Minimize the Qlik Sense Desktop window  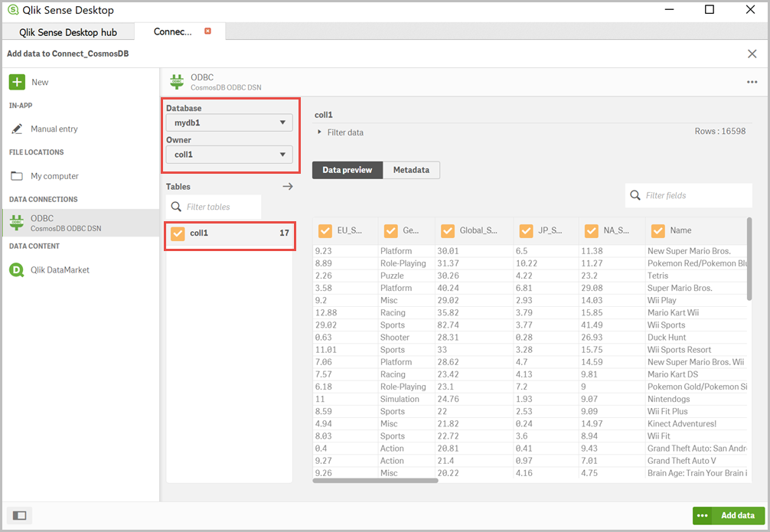click(669, 9)
